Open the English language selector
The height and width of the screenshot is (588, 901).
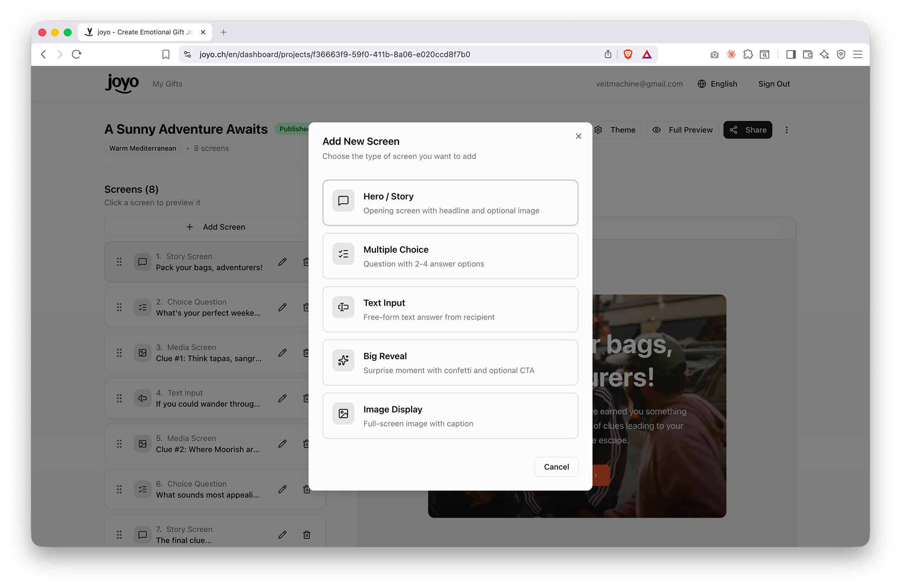[717, 84]
